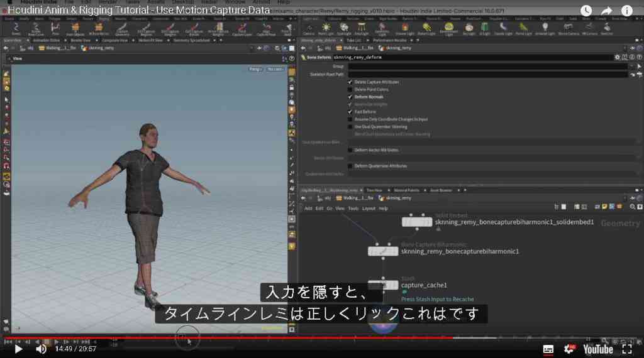Image resolution: width=644 pixels, height=358 pixels.
Task: Open parameter pane gear settings icon
Action: coord(617,57)
